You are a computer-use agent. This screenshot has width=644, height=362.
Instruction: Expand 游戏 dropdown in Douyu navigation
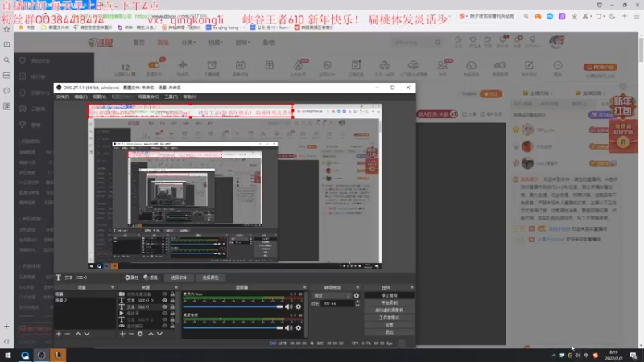coord(242,43)
